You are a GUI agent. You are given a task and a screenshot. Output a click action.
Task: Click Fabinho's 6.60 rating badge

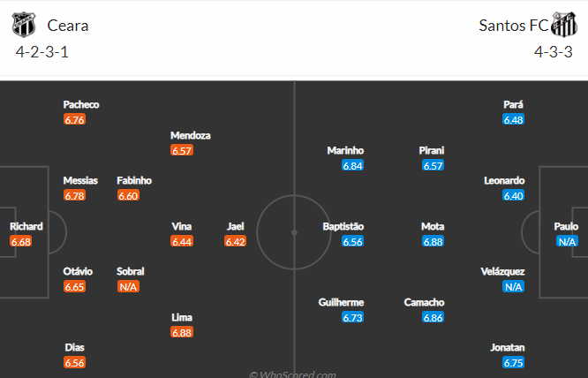(128, 195)
